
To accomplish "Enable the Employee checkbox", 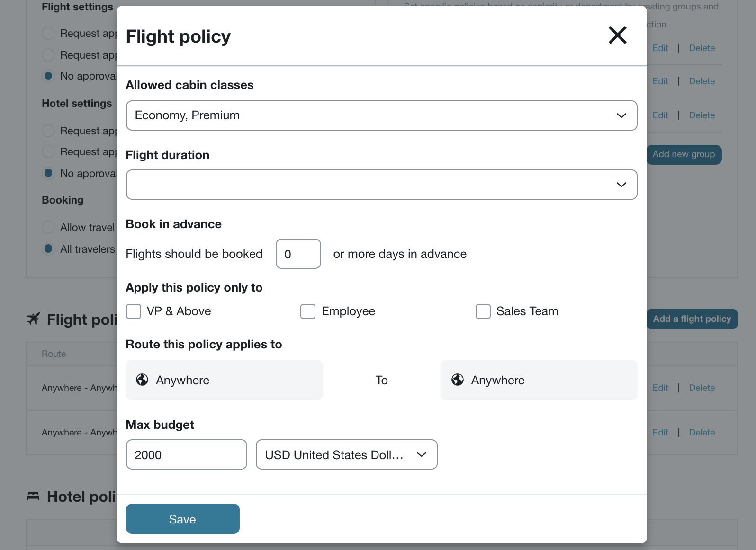I will point(308,311).
